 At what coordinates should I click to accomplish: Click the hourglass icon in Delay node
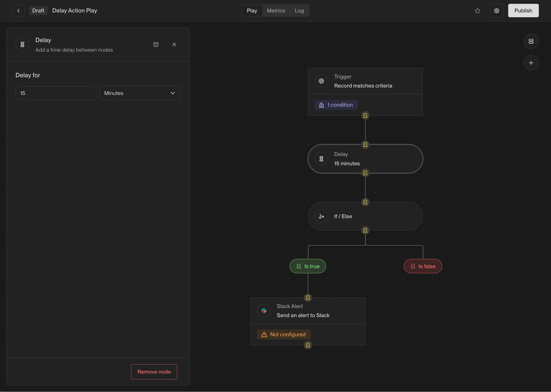tap(321, 159)
